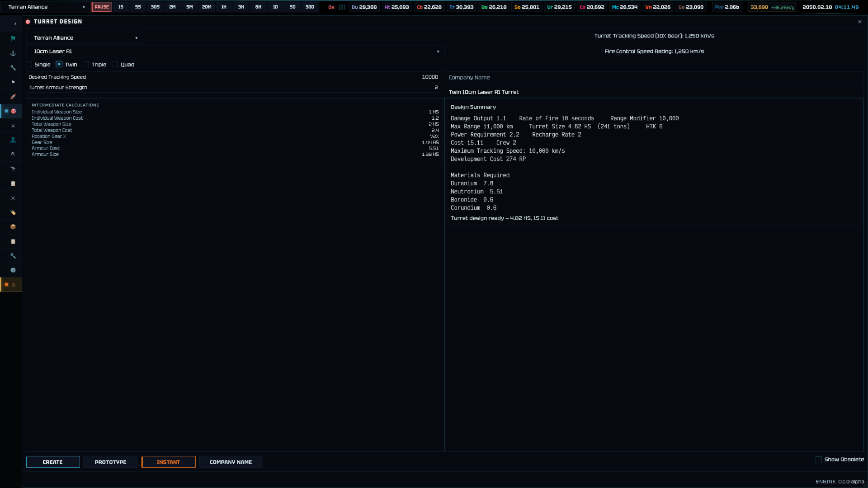Select the 5M time increment
The width and height of the screenshot is (868, 488).
189,7
